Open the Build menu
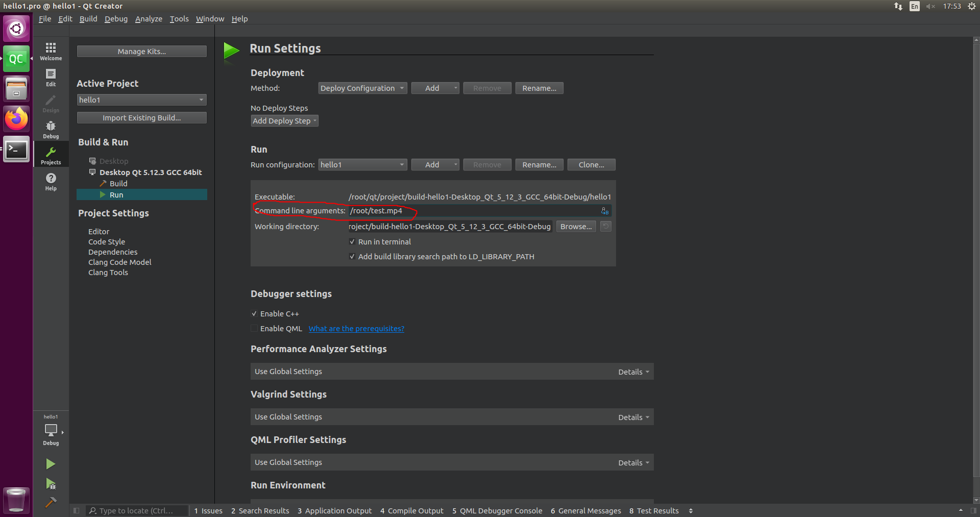The height and width of the screenshot is (517, 980). coord(88,19)
